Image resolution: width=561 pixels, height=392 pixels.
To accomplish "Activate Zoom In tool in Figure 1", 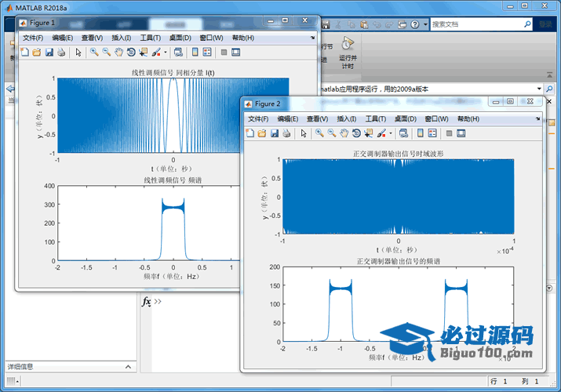I will [94, 53].
